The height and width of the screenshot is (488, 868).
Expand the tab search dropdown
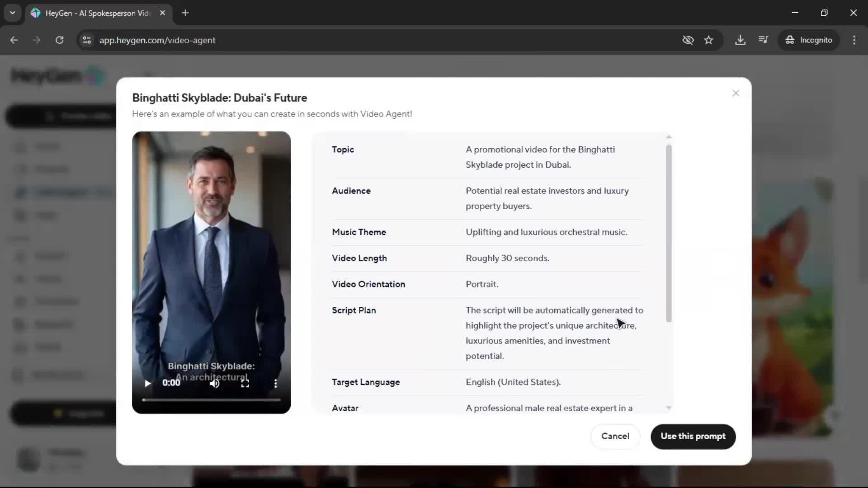(x=12, y=13)
